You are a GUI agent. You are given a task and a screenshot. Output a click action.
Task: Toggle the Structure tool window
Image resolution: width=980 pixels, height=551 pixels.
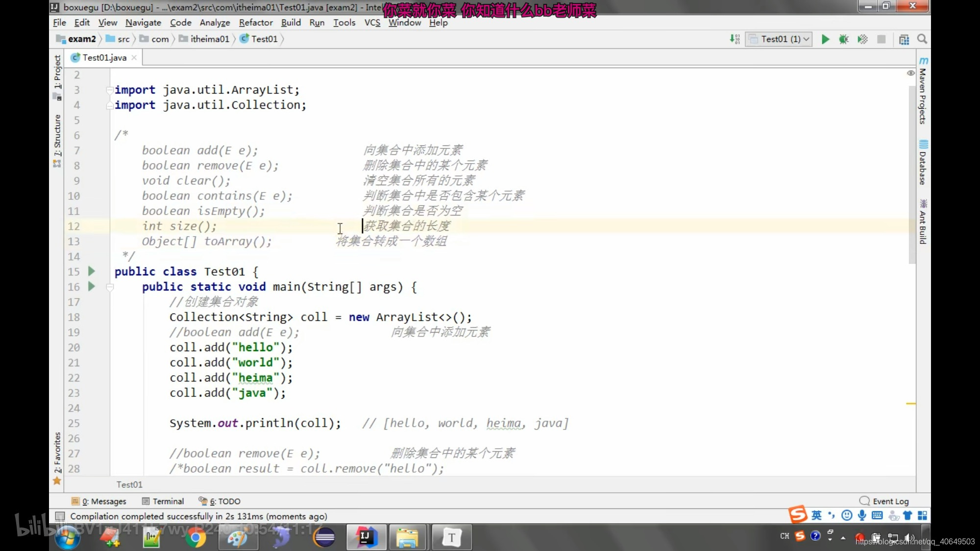pyautogui.click(x=57, y=141)
